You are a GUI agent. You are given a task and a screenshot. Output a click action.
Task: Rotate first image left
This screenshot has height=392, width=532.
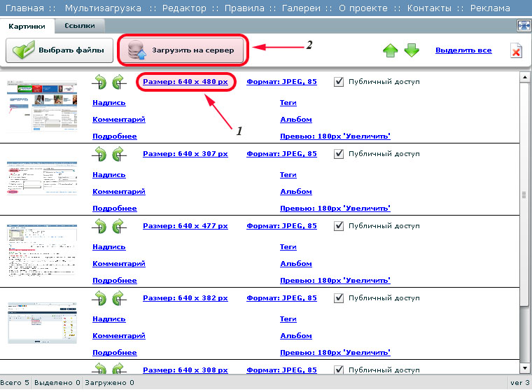coord(100,82)
